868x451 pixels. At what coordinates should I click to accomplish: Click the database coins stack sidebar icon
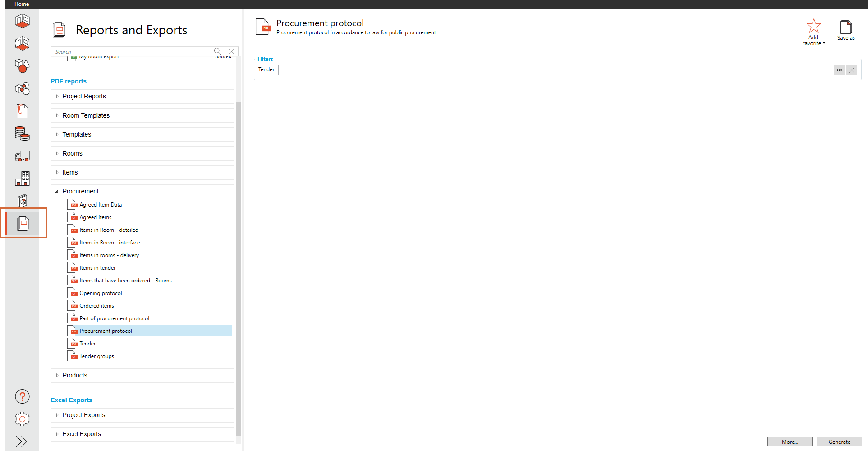pyautogui.click(x=22, y=133)
